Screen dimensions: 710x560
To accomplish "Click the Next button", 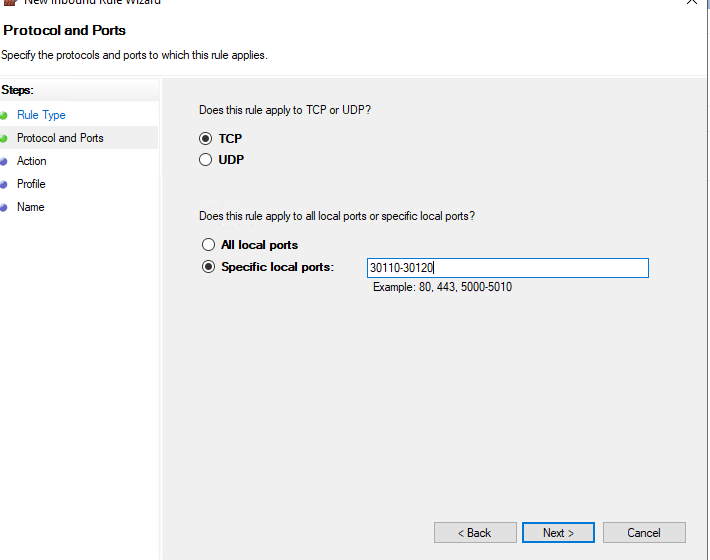I will (558, 533).
